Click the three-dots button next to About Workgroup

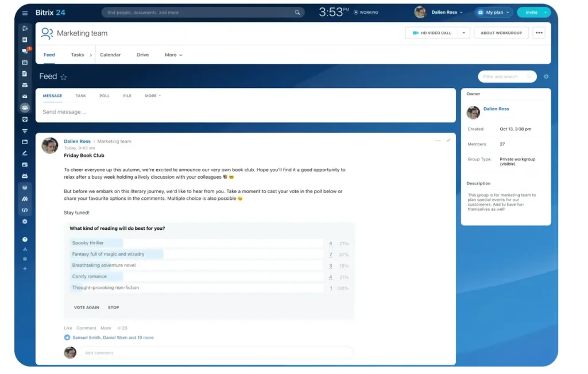539,33
